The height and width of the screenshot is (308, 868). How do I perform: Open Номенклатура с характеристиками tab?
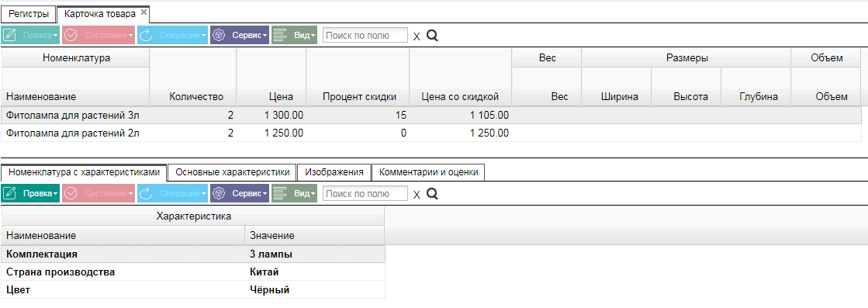[84, 172]
